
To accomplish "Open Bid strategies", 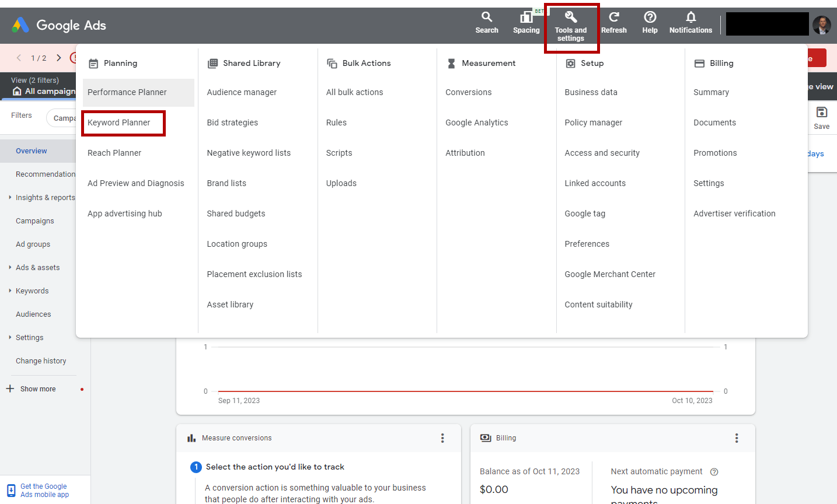I will click(232, 123).
